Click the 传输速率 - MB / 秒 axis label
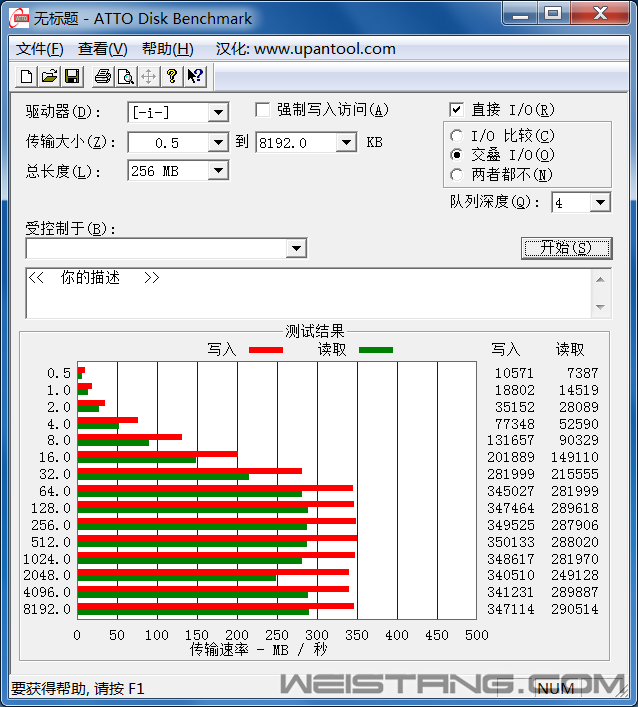 click(x=258, y=650)
